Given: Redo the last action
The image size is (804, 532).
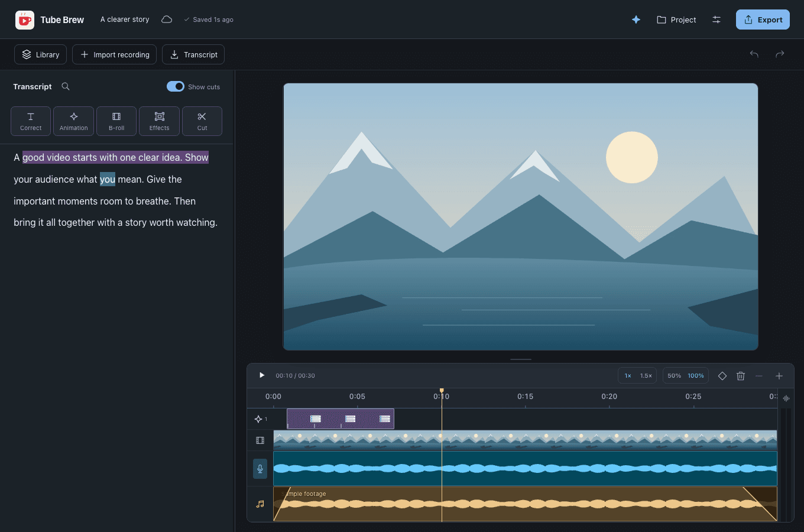Looking at the screenshot, I should point(780,54).
